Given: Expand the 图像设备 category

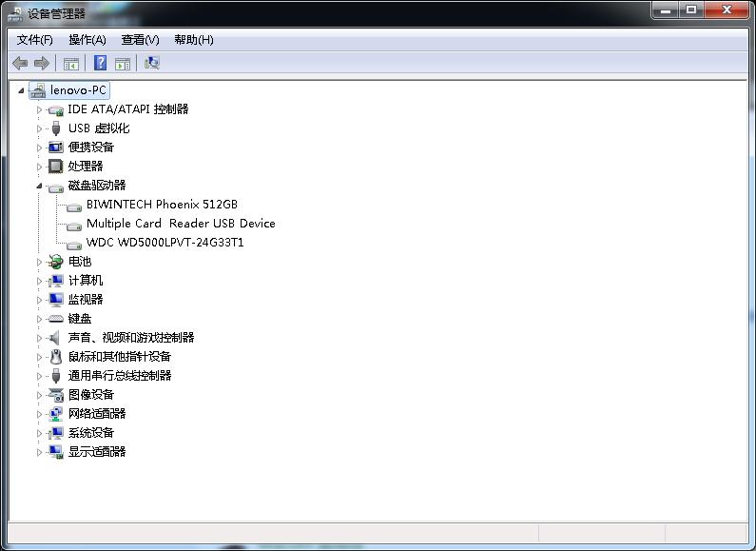Looking at the screenshot, I should [40, 395].
